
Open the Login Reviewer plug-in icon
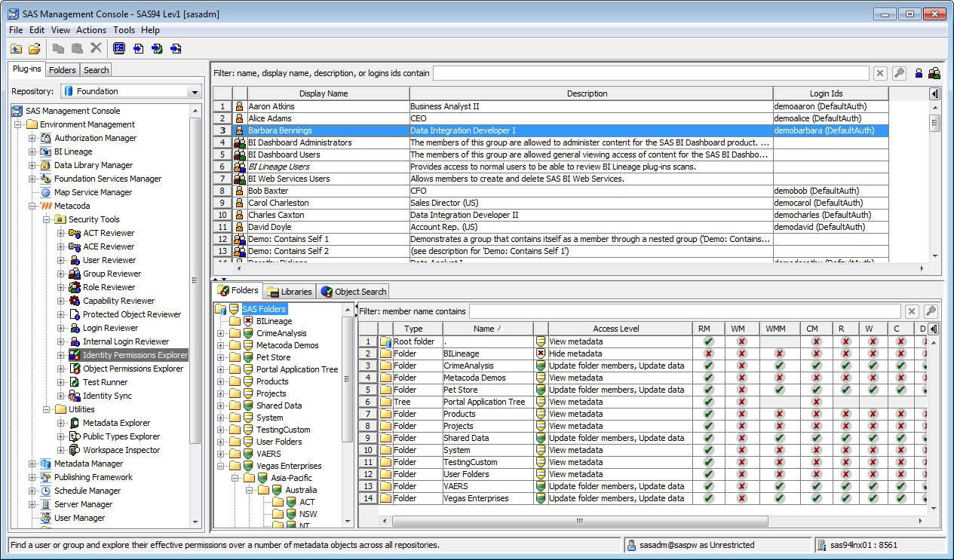click(x=75, y=328)
